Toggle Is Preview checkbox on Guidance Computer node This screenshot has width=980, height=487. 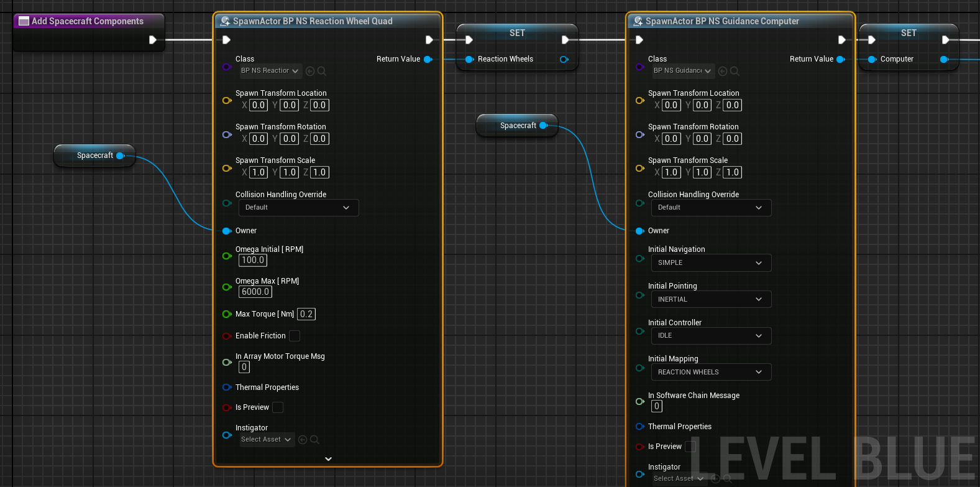[x=690, y=447]
